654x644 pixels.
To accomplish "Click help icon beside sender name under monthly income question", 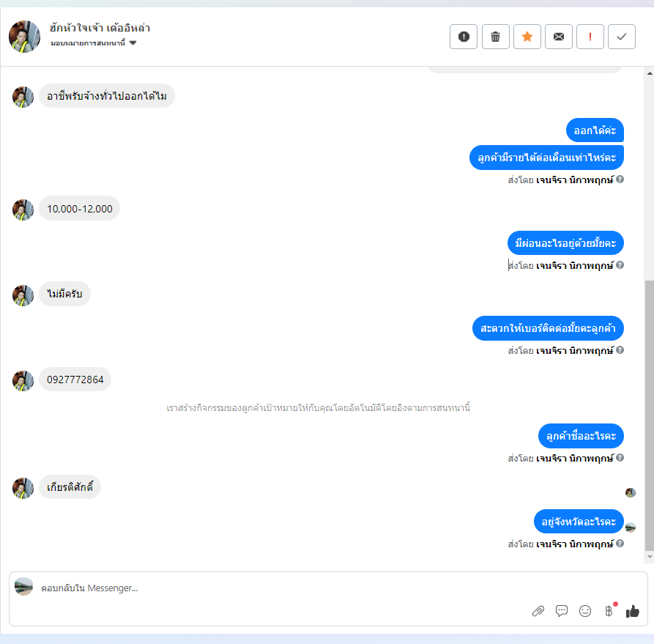I will coord(620,179).
